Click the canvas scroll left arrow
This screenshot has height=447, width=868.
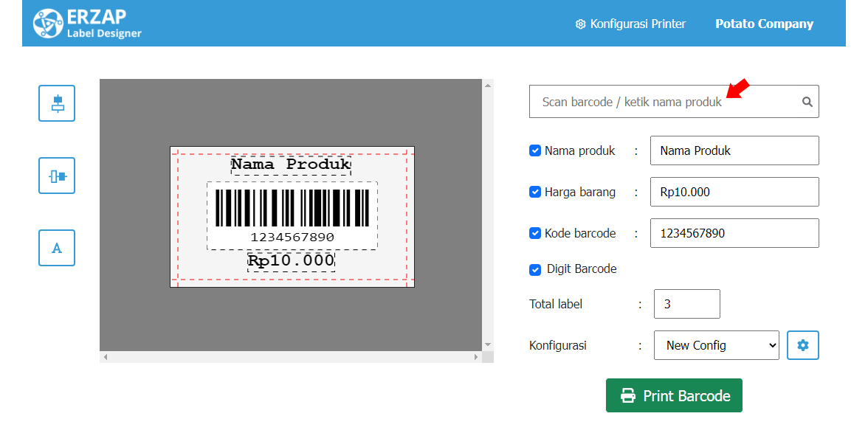(105, 357)
